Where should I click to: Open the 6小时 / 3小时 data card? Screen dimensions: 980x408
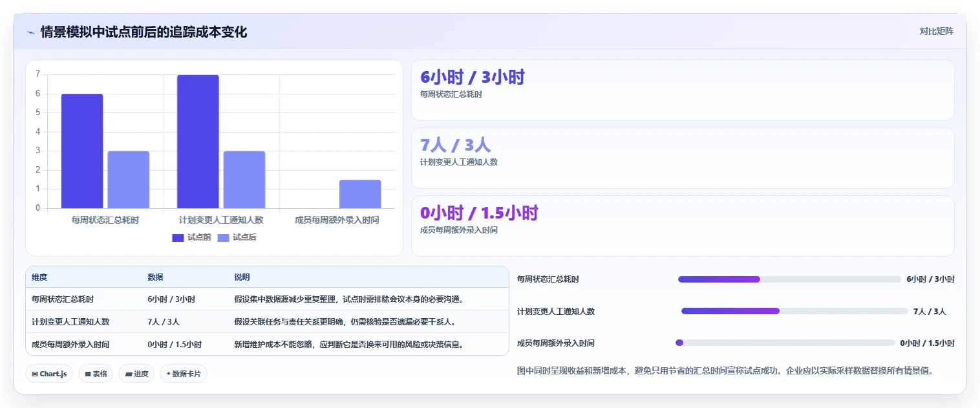[683, 90]
